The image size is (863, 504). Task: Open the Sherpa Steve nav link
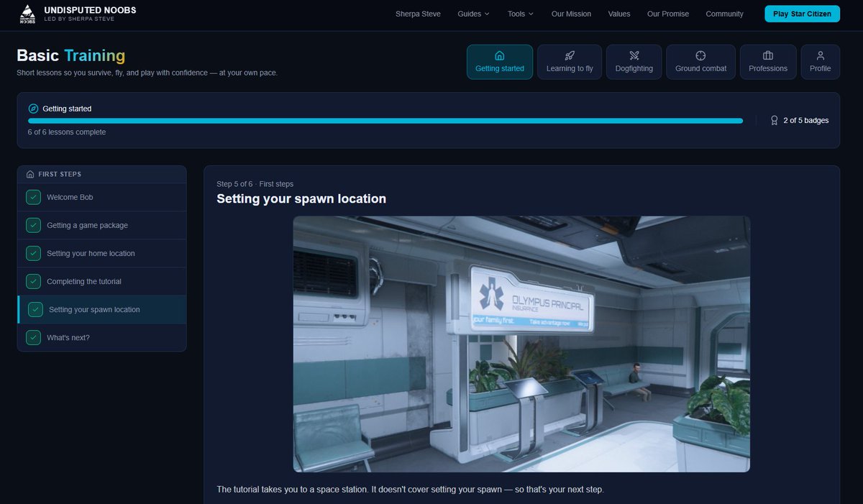coord(418,14)
